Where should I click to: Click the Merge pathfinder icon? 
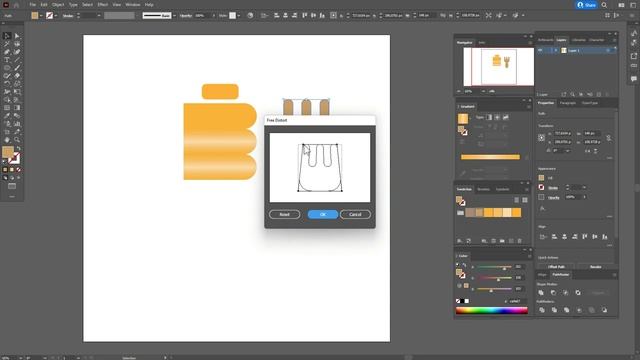click(x=567, y=310)
